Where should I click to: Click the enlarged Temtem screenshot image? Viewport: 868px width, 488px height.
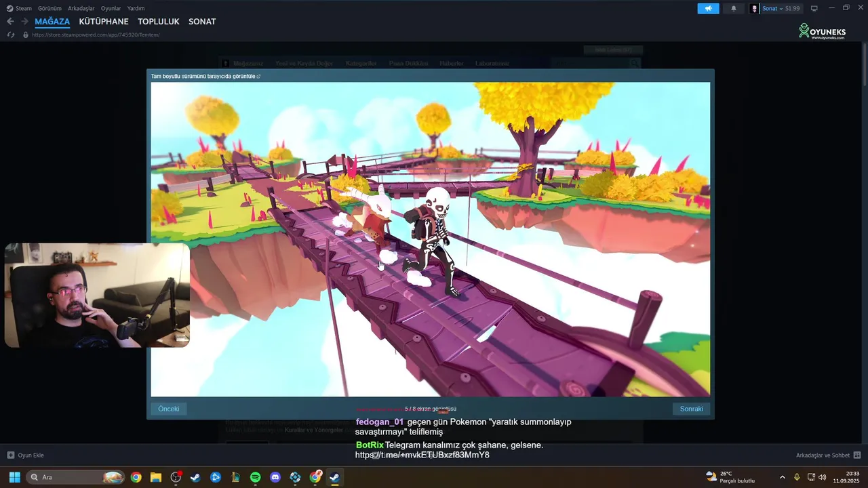(x=430, y=239)
